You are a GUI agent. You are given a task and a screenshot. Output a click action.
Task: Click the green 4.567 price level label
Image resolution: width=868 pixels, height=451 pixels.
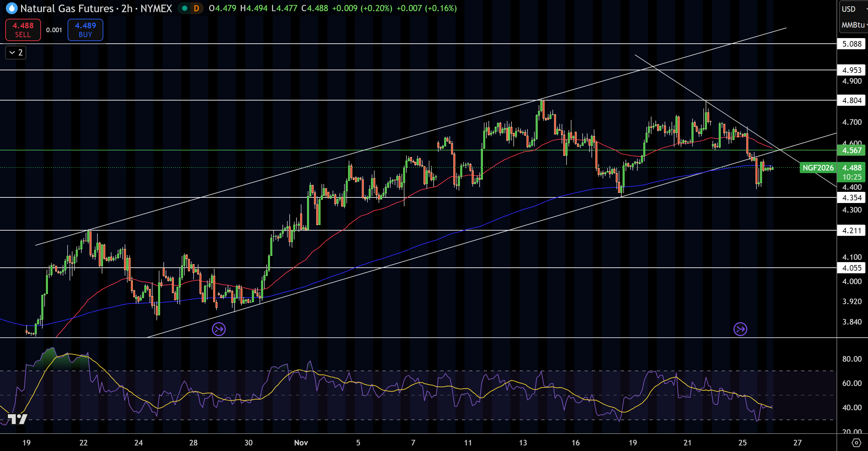coord(852,150)
